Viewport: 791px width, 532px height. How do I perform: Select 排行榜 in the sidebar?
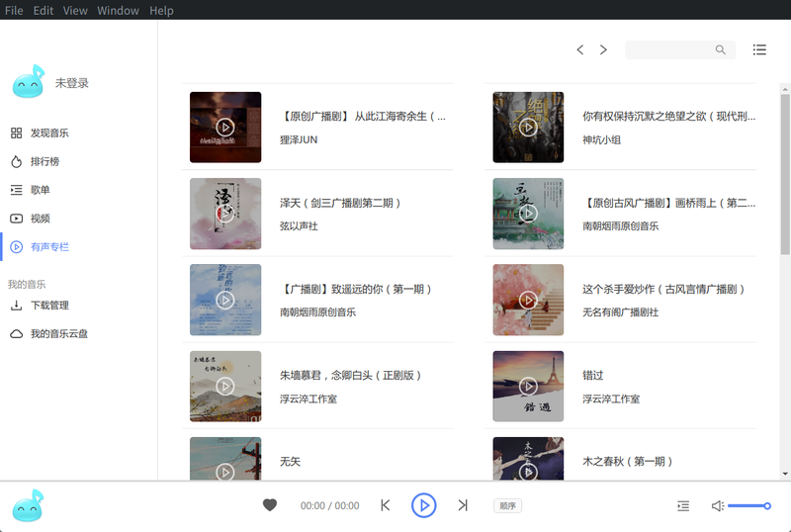point(44,161)
